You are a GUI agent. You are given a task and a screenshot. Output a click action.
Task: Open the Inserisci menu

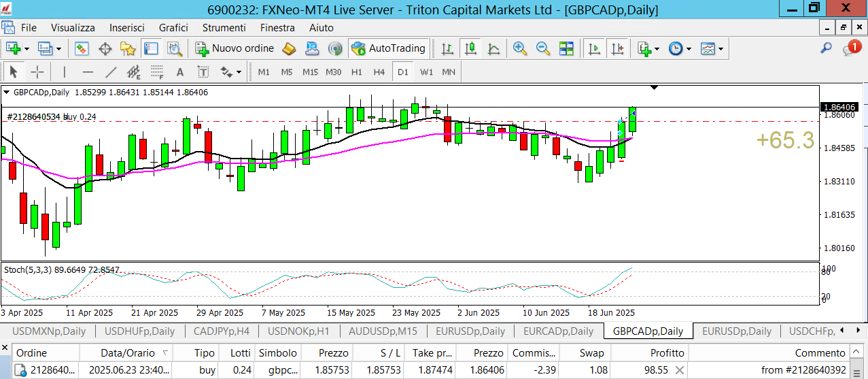[127, 28]
